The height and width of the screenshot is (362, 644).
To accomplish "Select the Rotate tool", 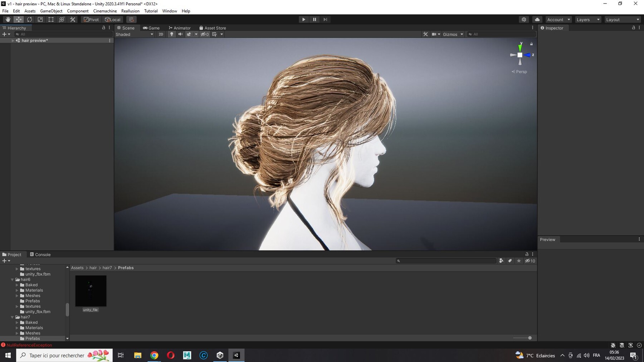I will tap(29, 19).
